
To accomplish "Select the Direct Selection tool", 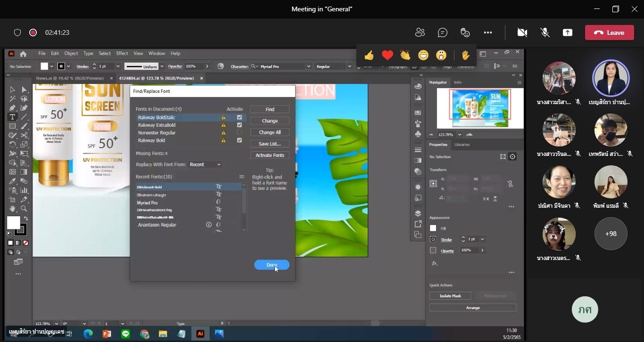I will (24, 90).
